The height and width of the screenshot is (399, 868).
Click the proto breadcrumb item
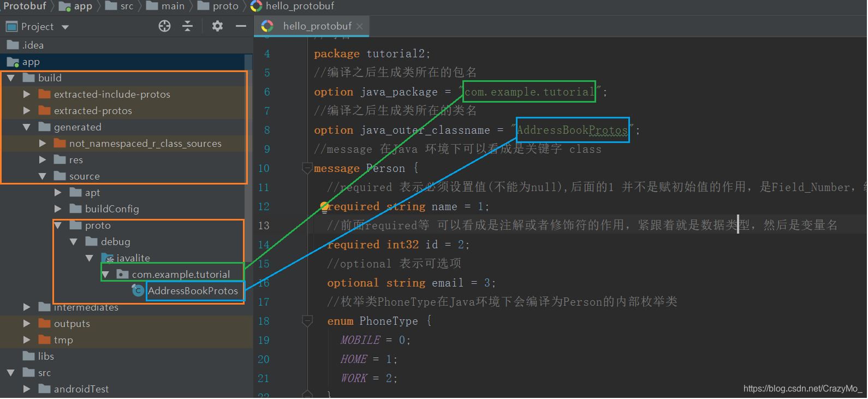pos(218,6)
